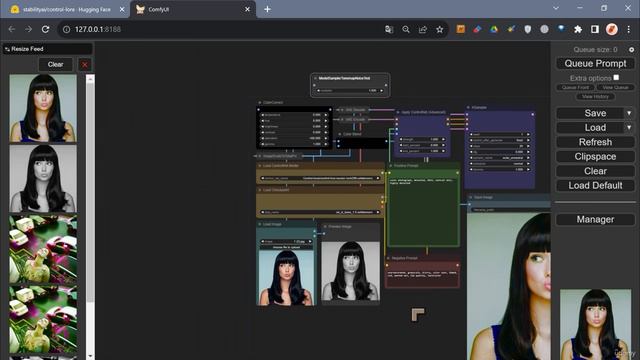Collapse the Preview Image node via its title dot

(325, 226)
